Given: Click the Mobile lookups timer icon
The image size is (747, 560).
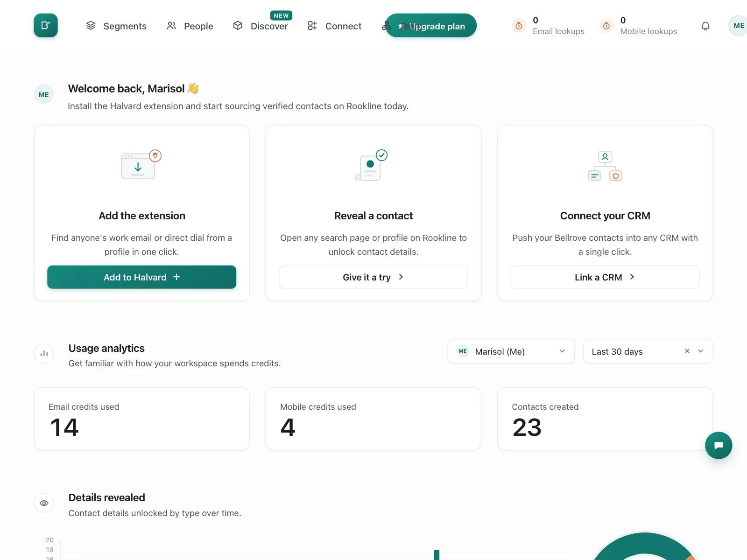Looking at the screenshot, I should pos(606,26).
